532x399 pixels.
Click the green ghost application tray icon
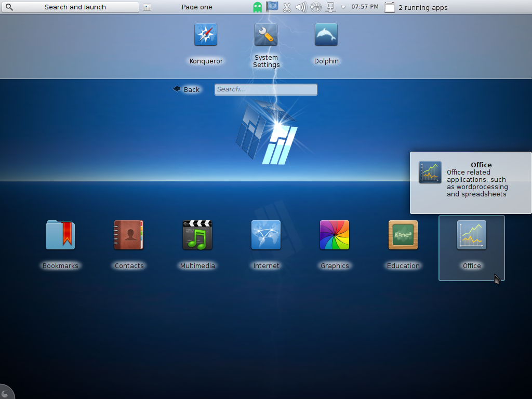point(258,7)
